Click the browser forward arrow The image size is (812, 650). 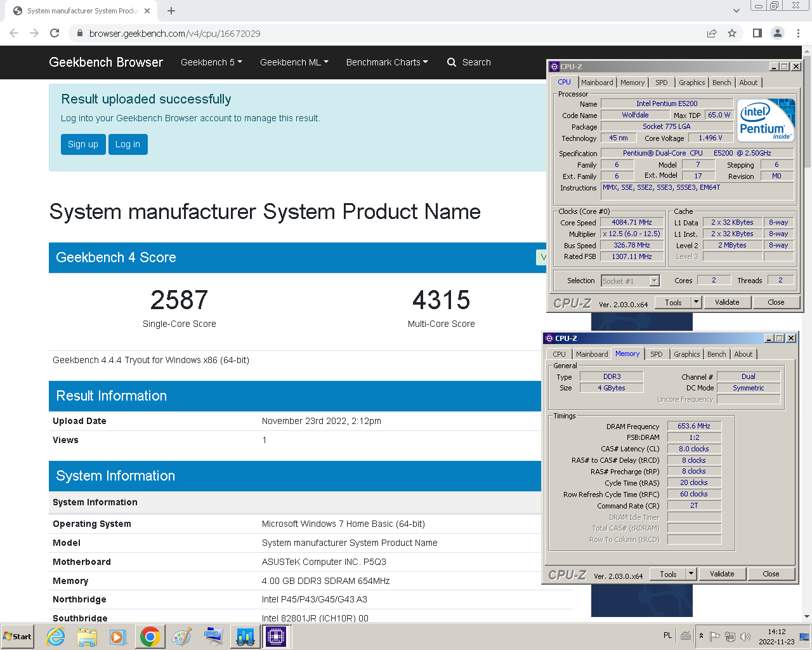34,33
